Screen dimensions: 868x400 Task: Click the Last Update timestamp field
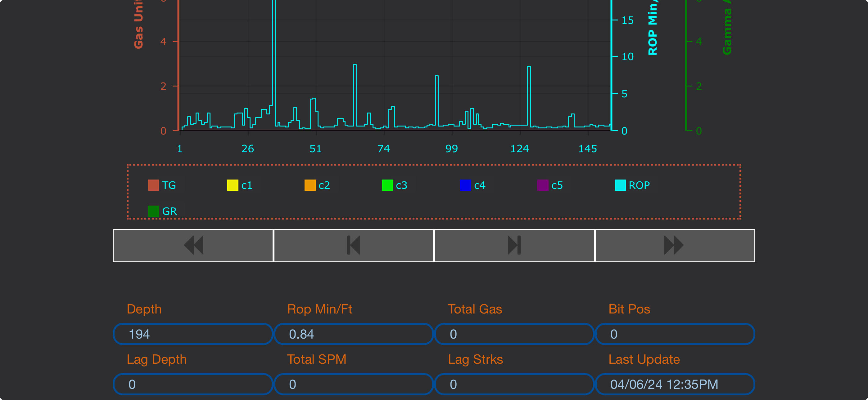point(675,384)
